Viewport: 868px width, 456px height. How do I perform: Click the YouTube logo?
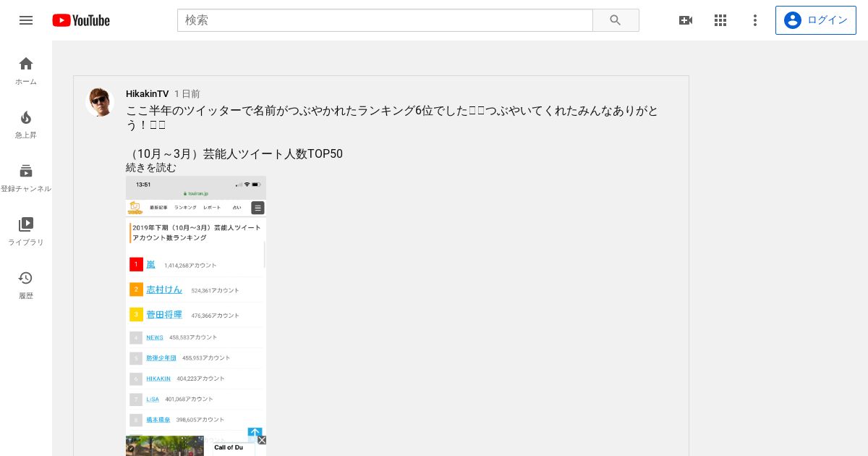(x=81, y=20)
